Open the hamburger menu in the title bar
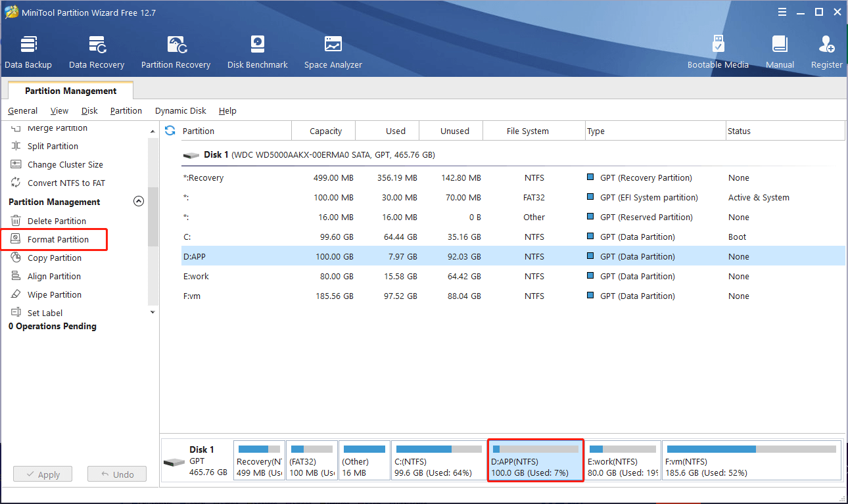 [x=782, y=12]
